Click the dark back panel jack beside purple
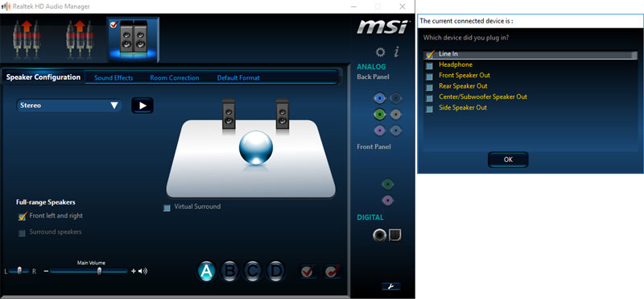This screenshot has width=644, height=299. click(x=395, y=131)
